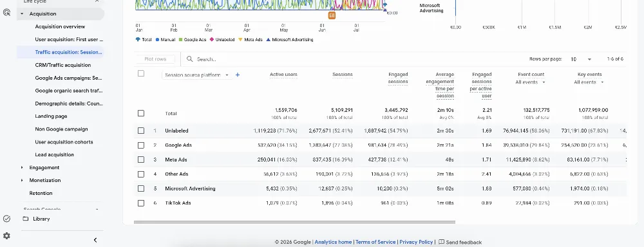Toggle Meta Ads legend marker
This screenshot has height=247, width=644.
(x=240, y=40)
